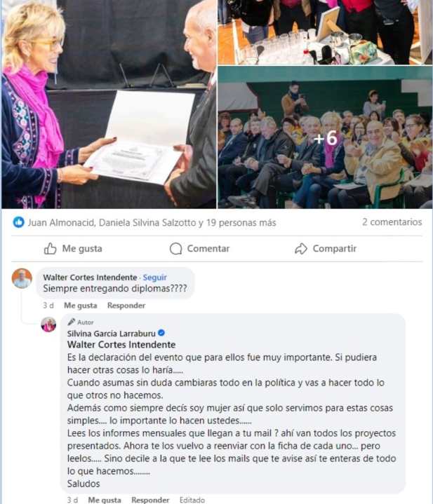
Task: Like Silvina's reply comment
Action: 105,500
